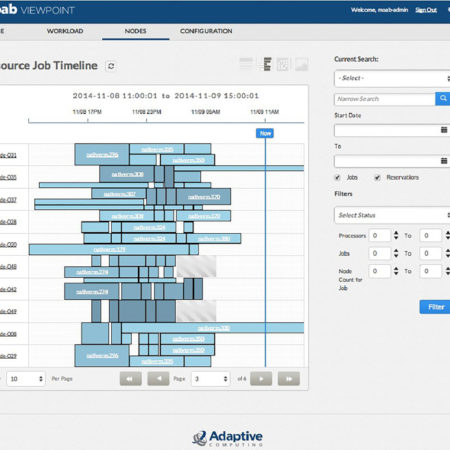Select the timeline bar chart view icon

tap(267, 64)
